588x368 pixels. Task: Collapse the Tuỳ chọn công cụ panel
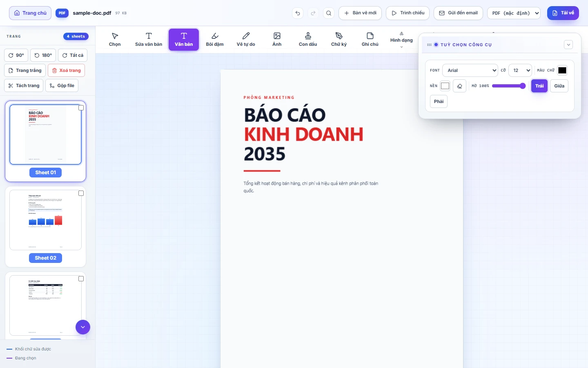[568, 45]
